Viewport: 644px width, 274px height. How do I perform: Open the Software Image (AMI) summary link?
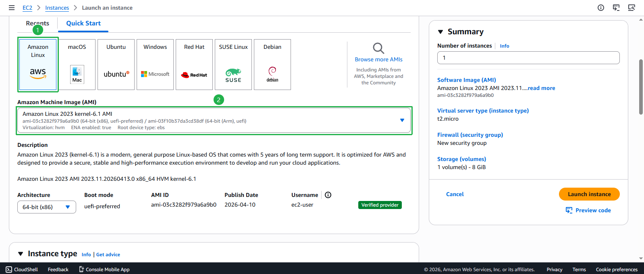pos(467,80)
